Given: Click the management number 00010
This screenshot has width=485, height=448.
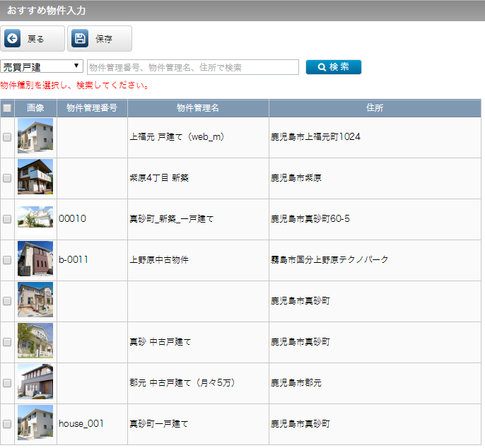Looking at the screenshot, I should click(x=72, y=218).
